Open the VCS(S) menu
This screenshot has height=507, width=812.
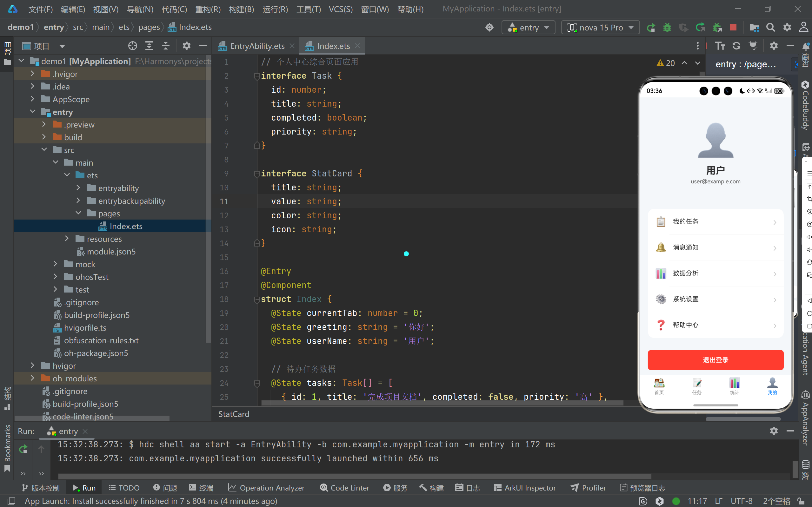tap(340, 9)
